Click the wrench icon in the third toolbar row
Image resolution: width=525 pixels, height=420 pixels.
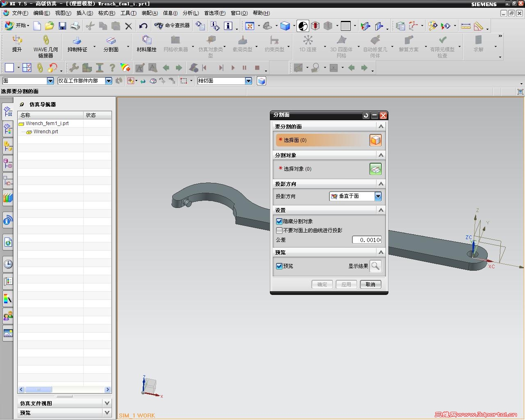point(74,68)
